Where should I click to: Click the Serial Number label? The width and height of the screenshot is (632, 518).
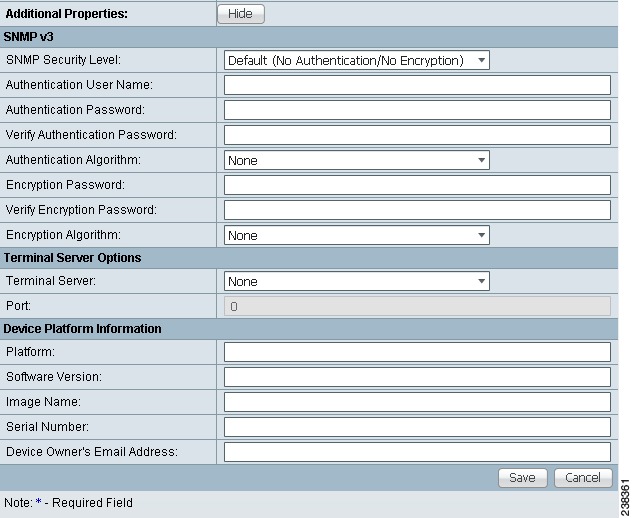click(x=47, y=427)
